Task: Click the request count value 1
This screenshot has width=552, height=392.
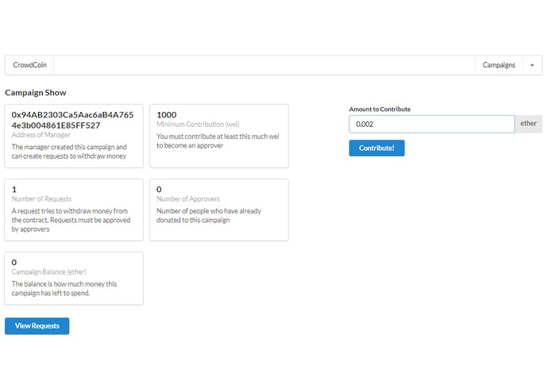Action: click(14, 189)
